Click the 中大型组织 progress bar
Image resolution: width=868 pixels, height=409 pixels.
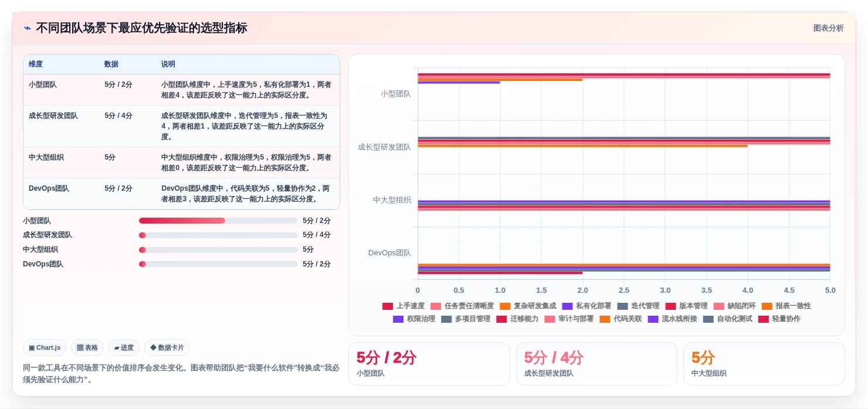tap(218, 249)
